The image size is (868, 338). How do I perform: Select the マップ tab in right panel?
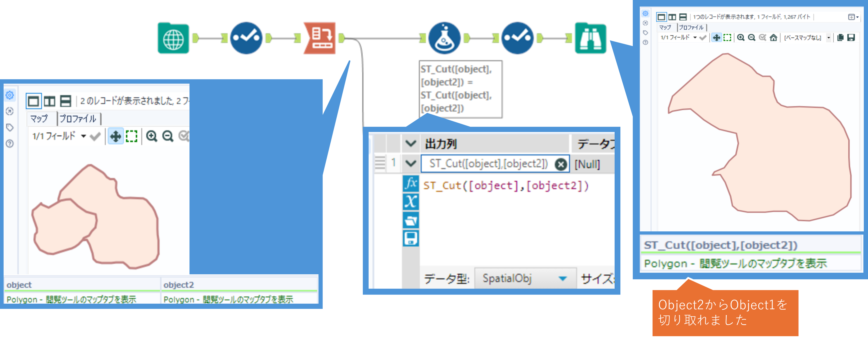(665, 28)
